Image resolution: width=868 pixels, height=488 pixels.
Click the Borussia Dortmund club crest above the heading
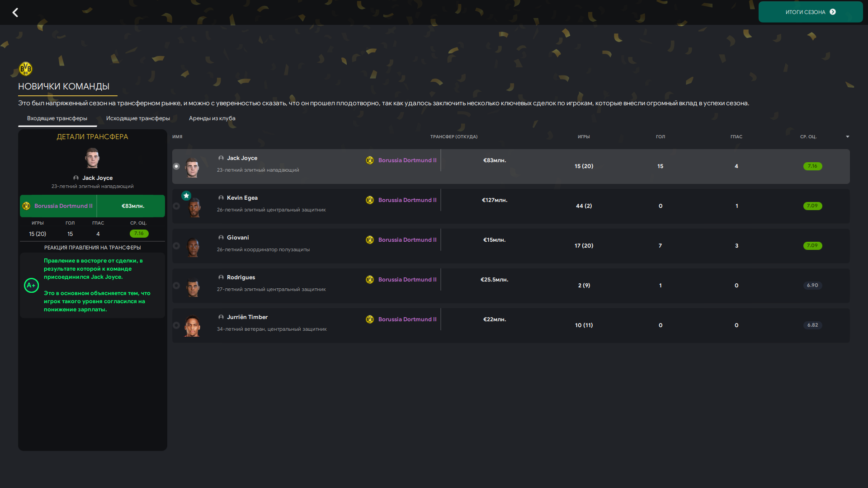26,69
